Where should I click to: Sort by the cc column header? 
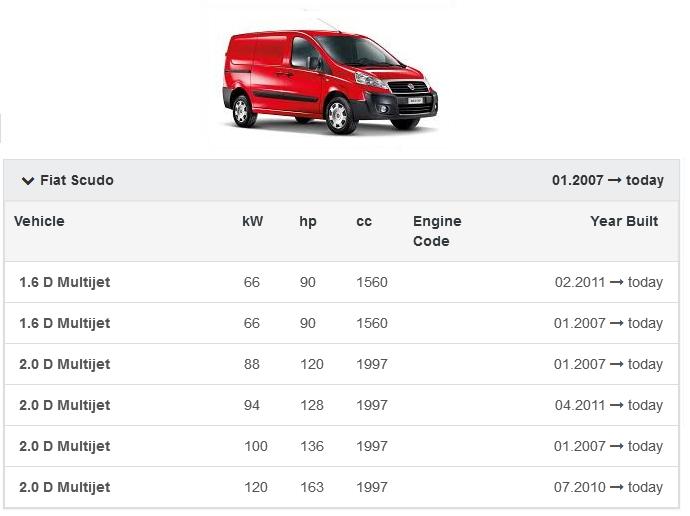click(364, 222)
